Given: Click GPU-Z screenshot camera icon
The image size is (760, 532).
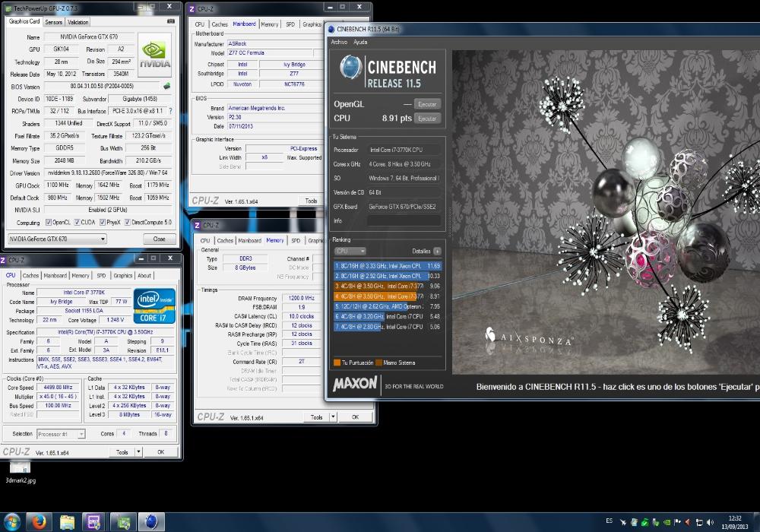Looking at the screenshot, I should coord(170,21).
